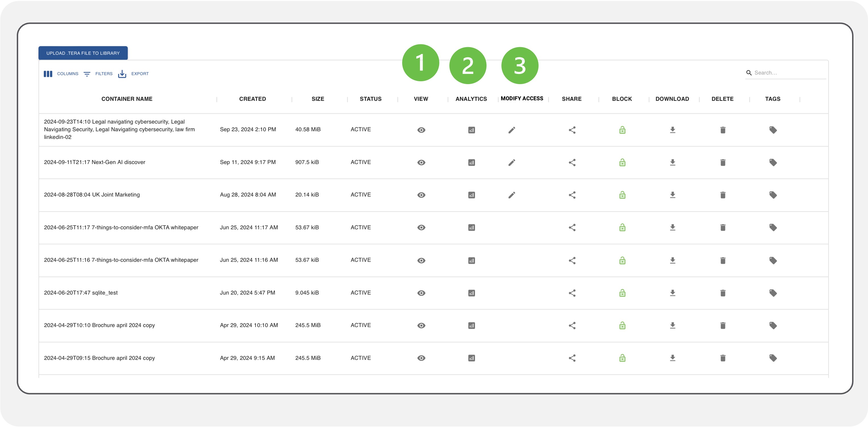Block the Next-Gen AI discover container
The height and width of the screenshot is (427, 868).
point(622,163)
